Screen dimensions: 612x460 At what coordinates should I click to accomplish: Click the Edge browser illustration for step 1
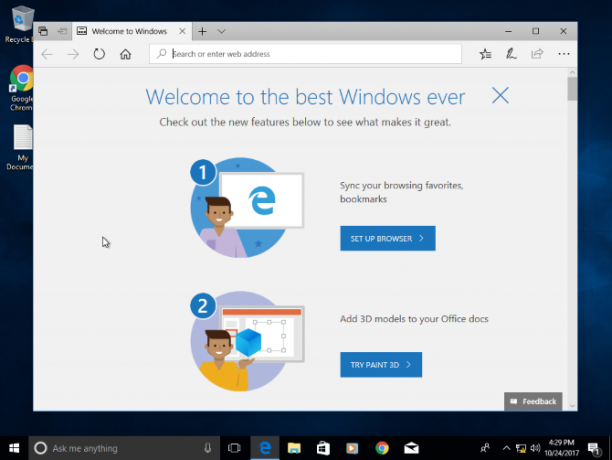coord(247,208)
